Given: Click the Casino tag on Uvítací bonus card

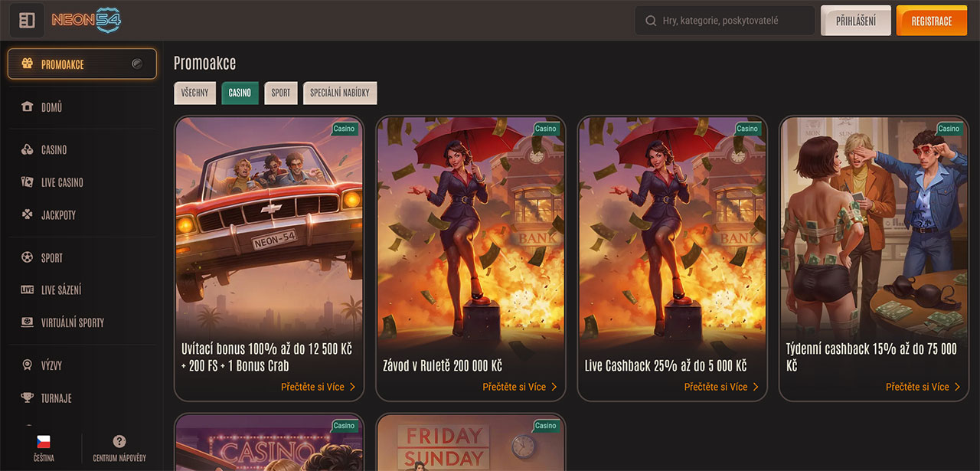Looking at the screenshot, I should pos(345,129).
